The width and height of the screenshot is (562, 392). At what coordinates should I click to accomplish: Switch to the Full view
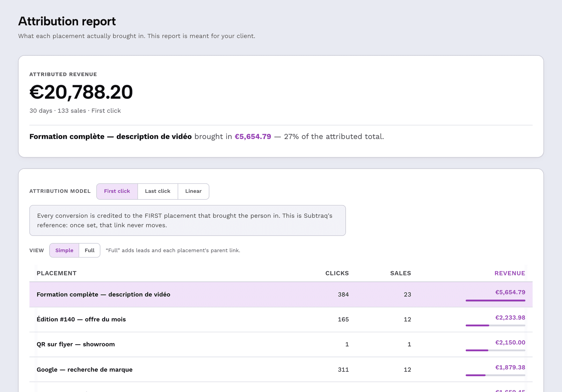(x=90, y=250)
